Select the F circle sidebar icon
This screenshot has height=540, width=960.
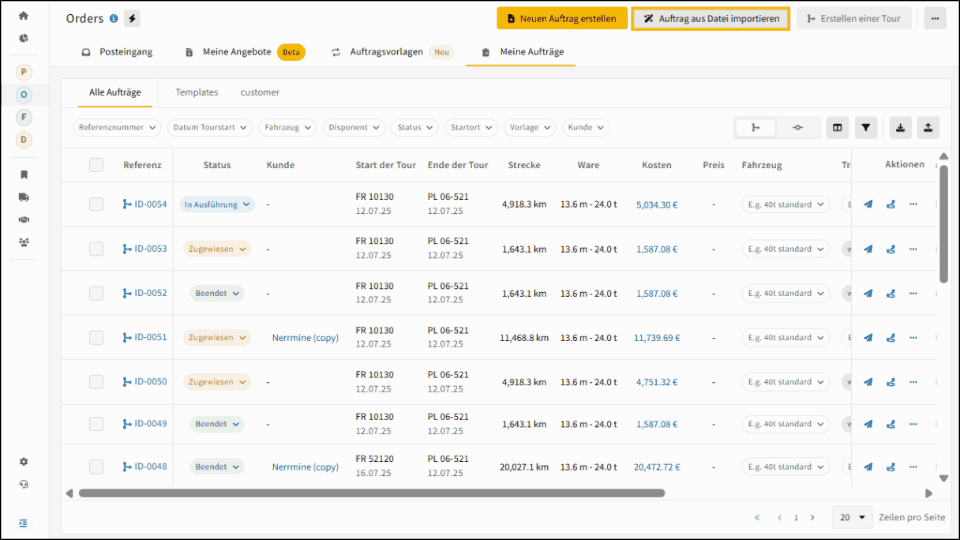23,117
